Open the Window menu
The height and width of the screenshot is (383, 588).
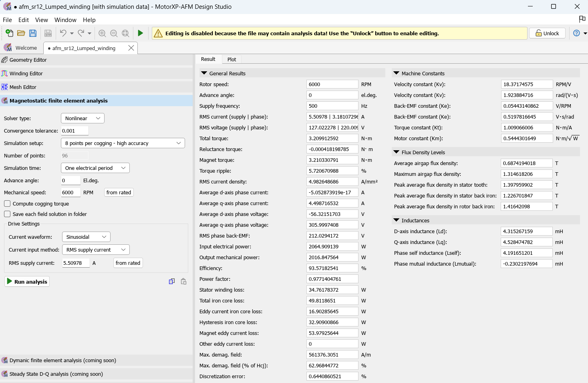pyautogui.click(x=65, y=20)
